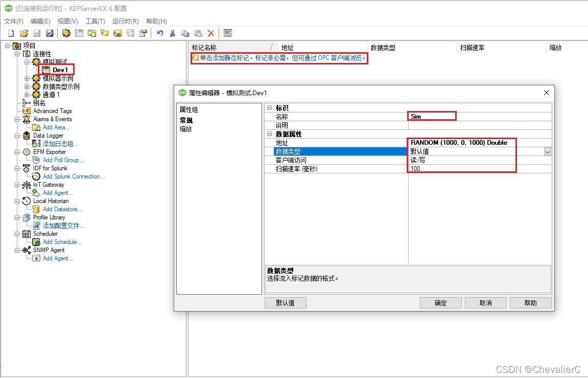Click the 单击添加静态标记 link
This screenshot has width=588, height=378.
click(x=283, y=58)
